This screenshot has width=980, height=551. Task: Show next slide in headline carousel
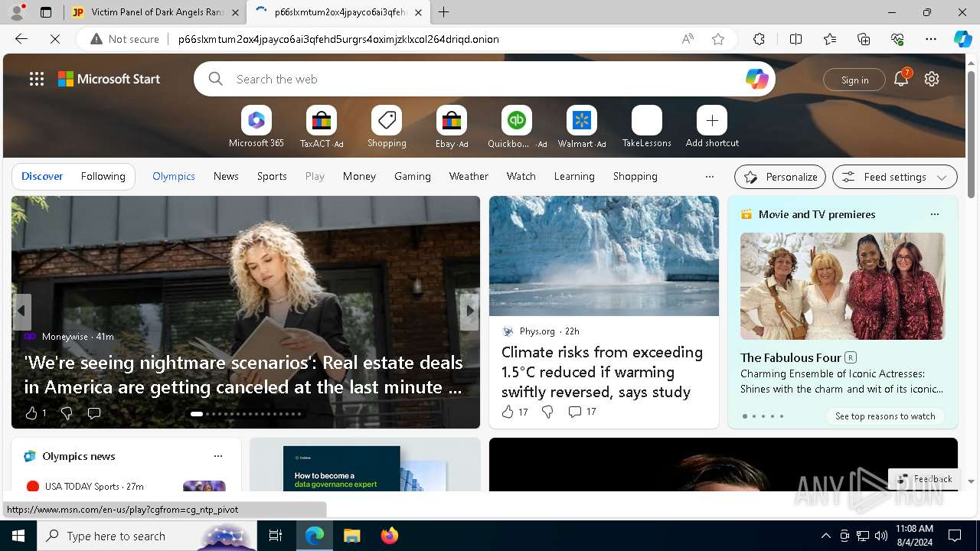point(469,311)
